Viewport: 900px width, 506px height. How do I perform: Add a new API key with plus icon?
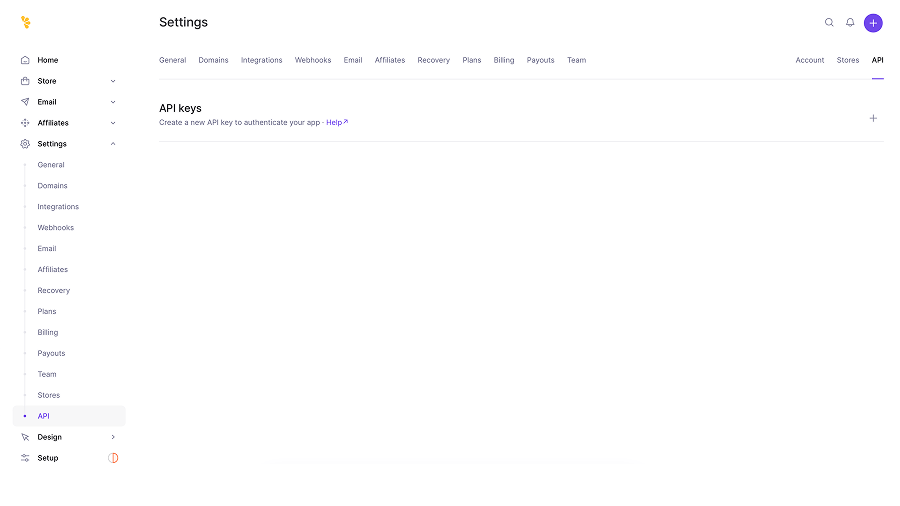(x=873, y=118)
